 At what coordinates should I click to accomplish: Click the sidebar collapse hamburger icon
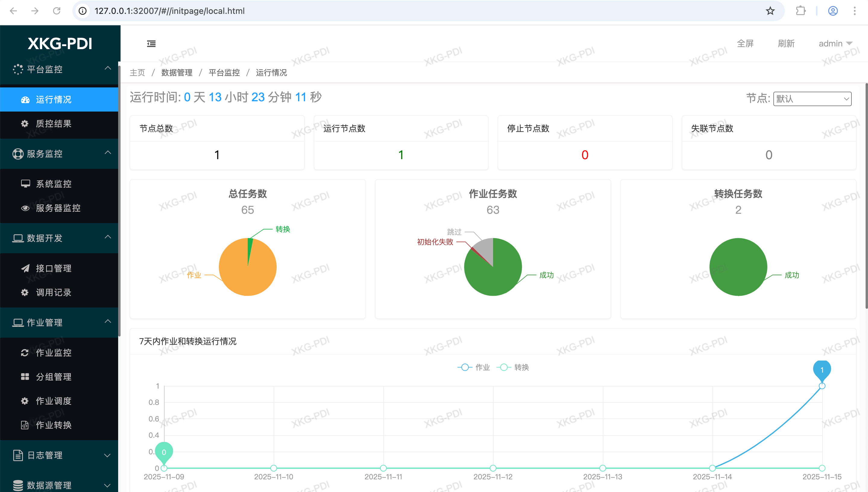[151, 44]
